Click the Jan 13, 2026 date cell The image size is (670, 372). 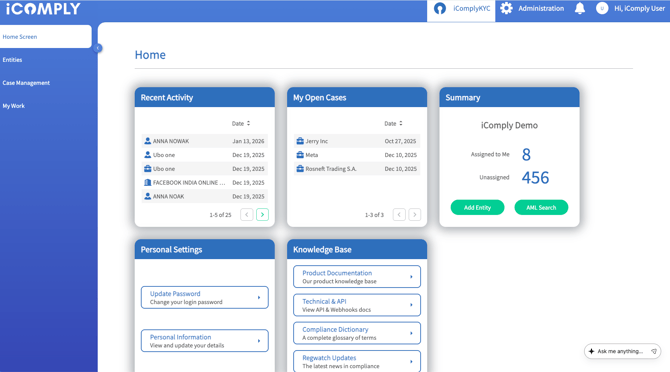[248, 141]
